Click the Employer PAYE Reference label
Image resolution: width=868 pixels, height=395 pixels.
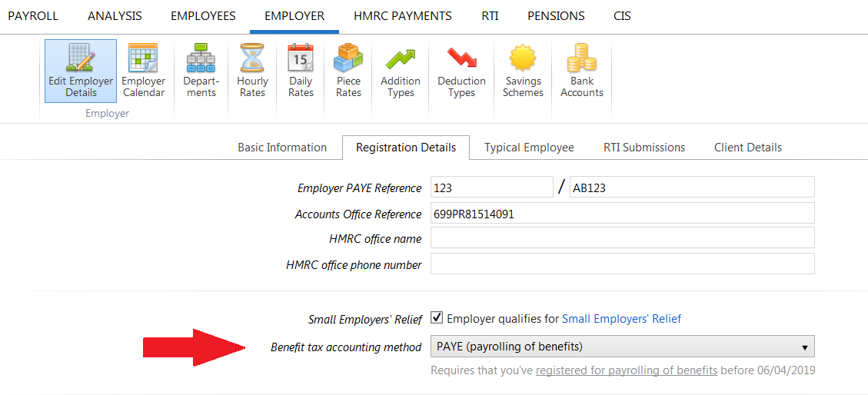[x=359, y=188]
